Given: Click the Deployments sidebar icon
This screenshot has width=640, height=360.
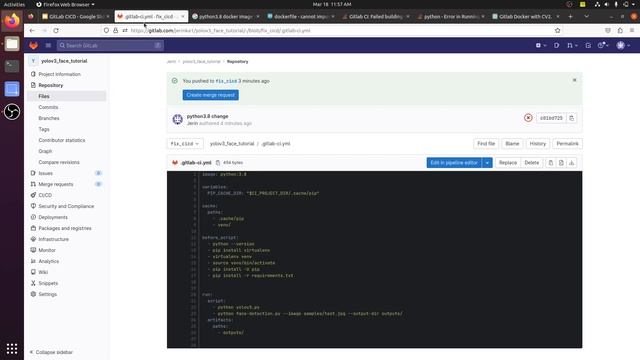Looking at the screenshot, I should (33, 217).
